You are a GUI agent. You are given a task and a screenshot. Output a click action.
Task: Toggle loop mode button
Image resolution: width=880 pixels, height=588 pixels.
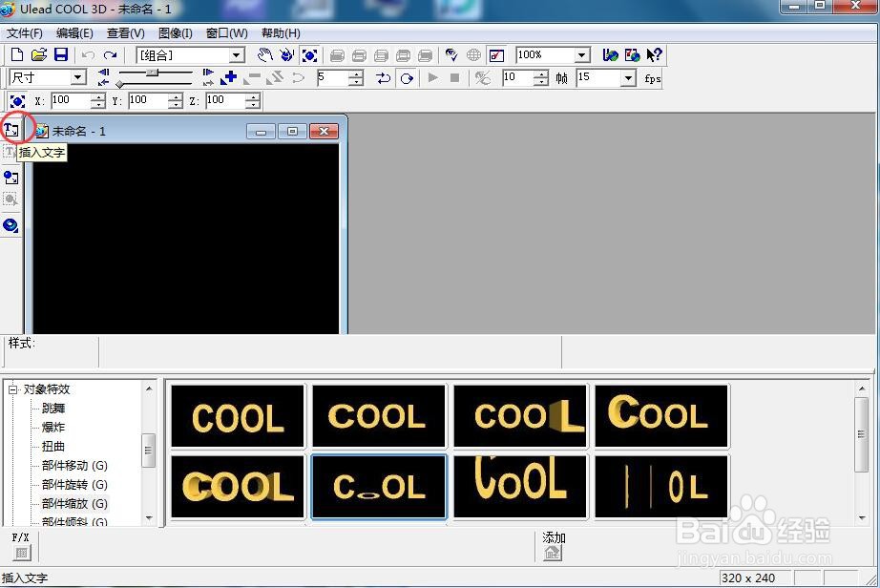pyautogui.click(x=407, y=77)
